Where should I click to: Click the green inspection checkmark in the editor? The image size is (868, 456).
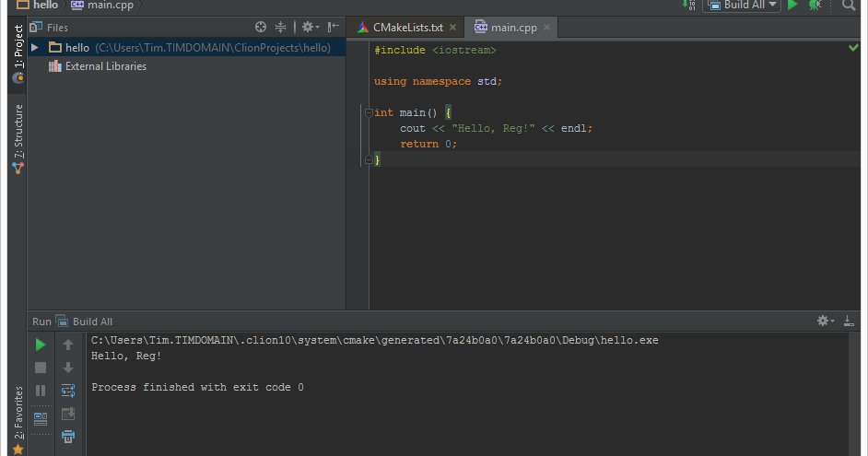(853, 48)
